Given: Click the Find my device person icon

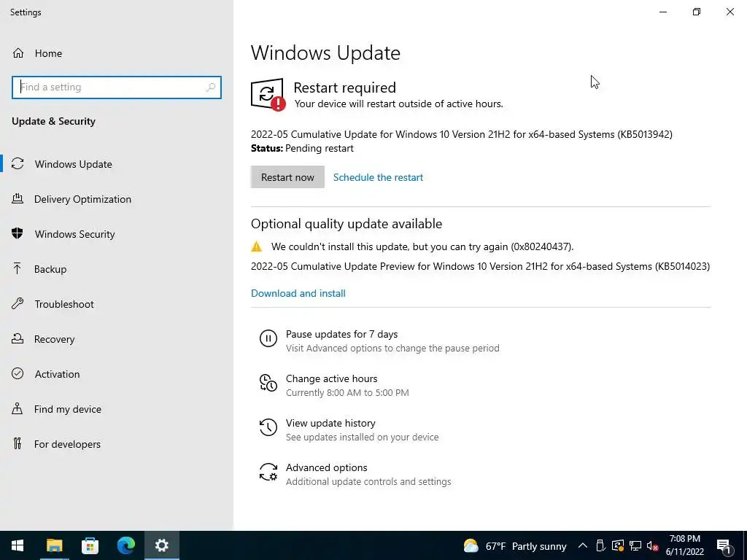Looking at the screenshot, I should [18, 408].
